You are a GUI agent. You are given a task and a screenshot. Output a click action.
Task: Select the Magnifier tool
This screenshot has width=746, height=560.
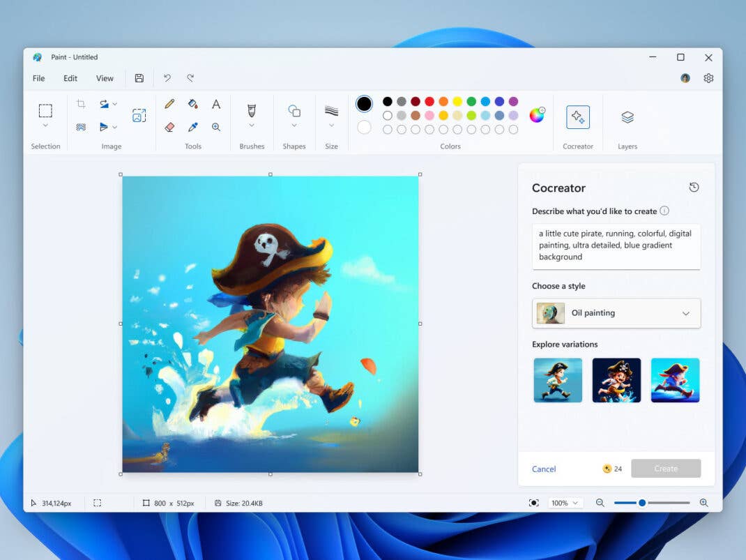[216, 126]
